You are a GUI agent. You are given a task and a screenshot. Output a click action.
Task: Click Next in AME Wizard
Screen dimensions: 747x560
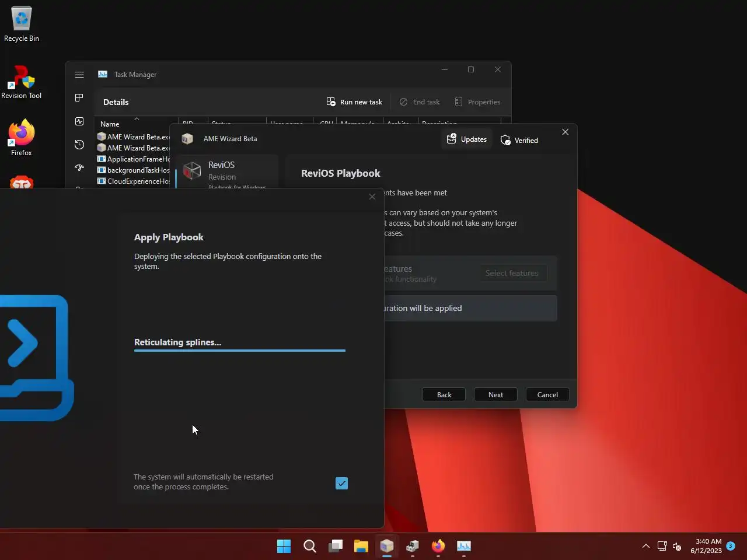(x=495, y=395)
